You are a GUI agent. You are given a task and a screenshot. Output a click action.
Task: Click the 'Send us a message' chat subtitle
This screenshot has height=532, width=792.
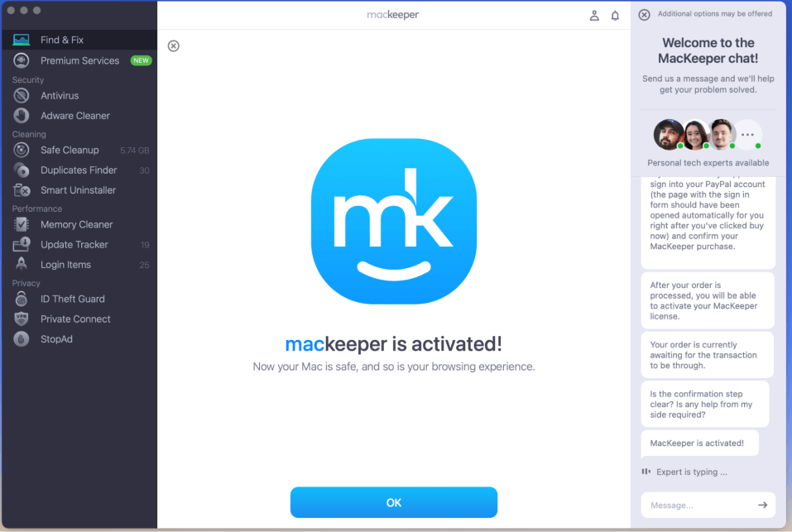[708, 84]
